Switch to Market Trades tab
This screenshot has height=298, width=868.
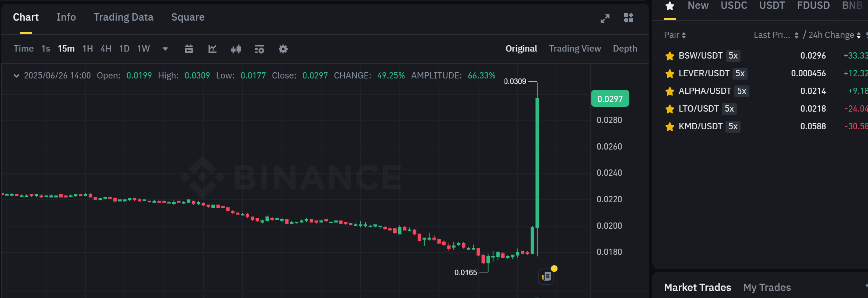click(x=697, y=287)
